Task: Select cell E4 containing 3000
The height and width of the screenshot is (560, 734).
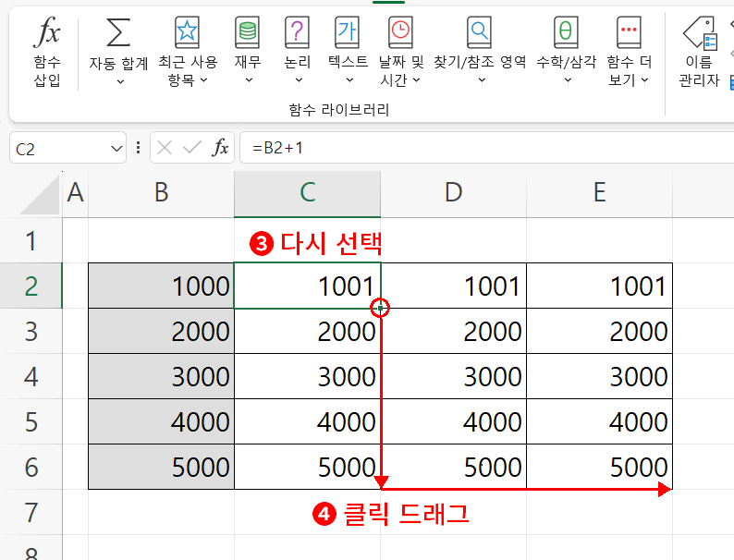Action: click(x=599, y=377)
